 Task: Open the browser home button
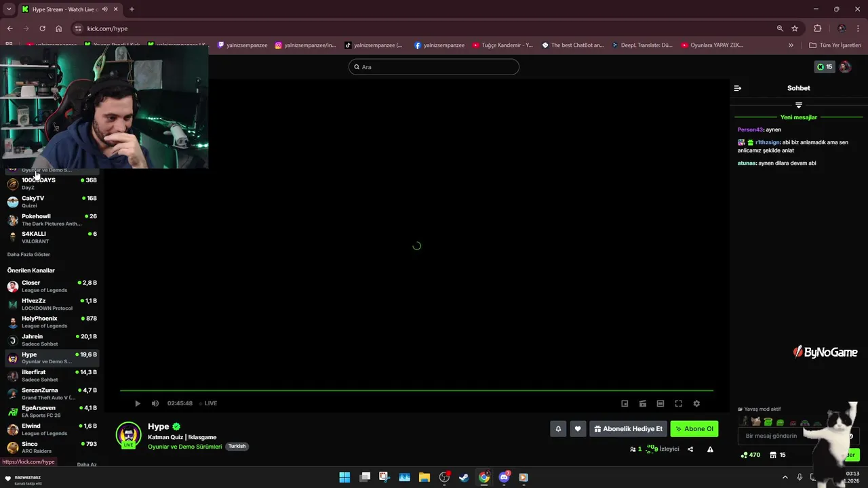[58, 28]
